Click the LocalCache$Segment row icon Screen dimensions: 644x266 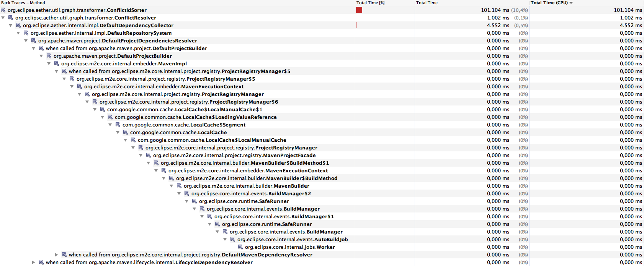pyautogui.click(x=118, y=125)
